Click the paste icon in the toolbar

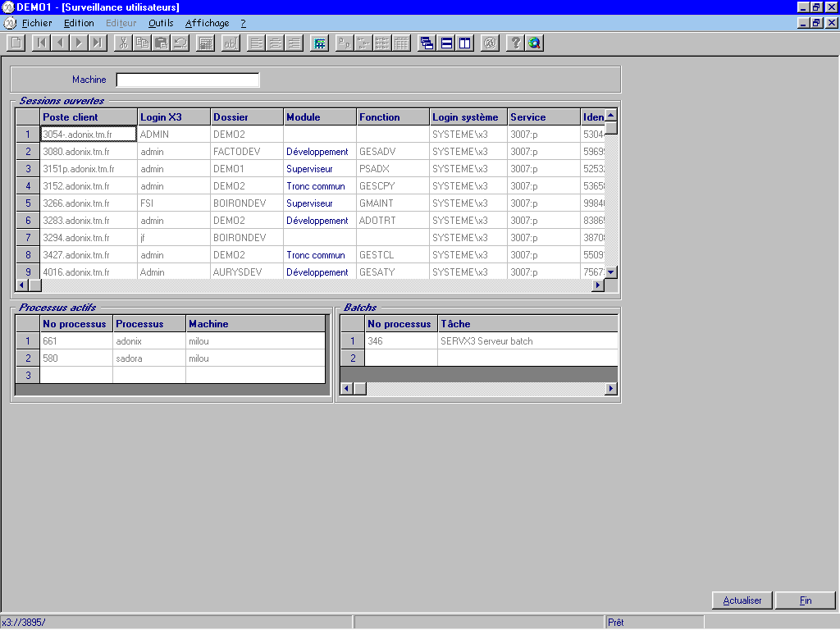pyautogui.click(x=159, y=43)
